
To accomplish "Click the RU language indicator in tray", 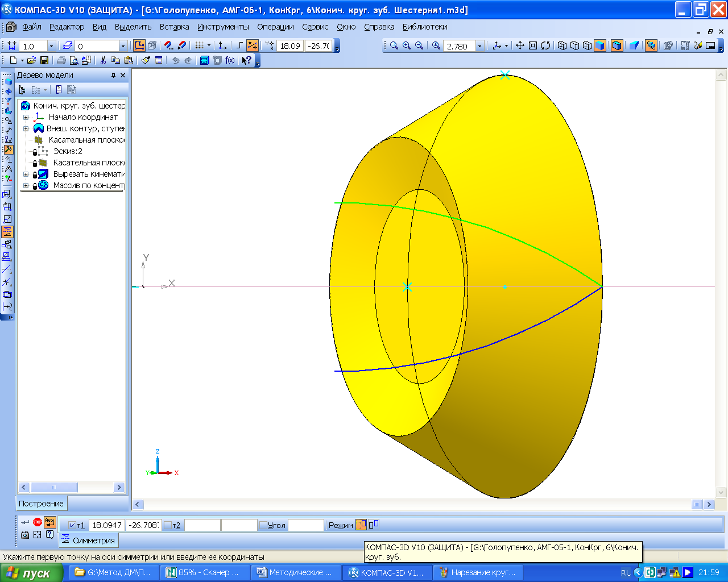I will coord(626,573).
